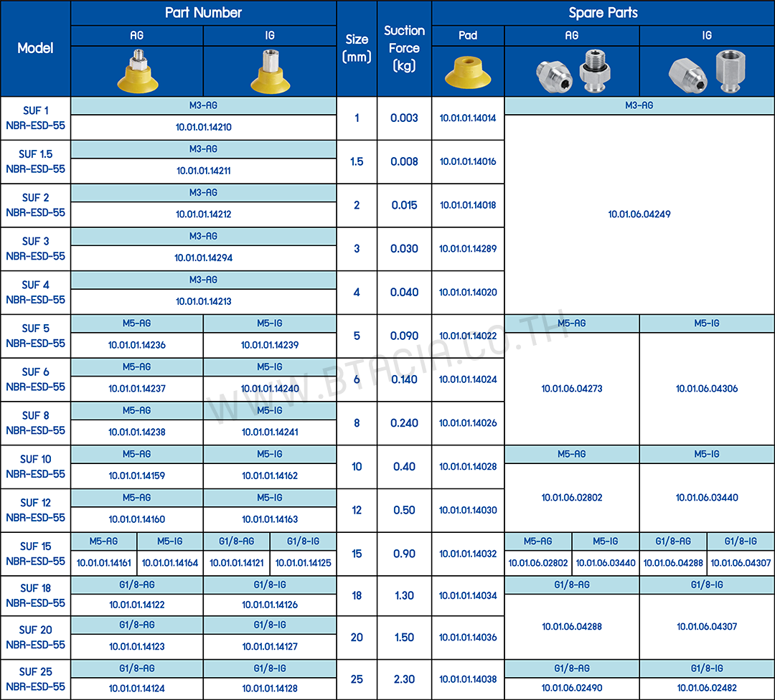Click the 'Suction Force (kg)' header
The width and height of the screenshot is (775, 700).
[x=404, y=48]
